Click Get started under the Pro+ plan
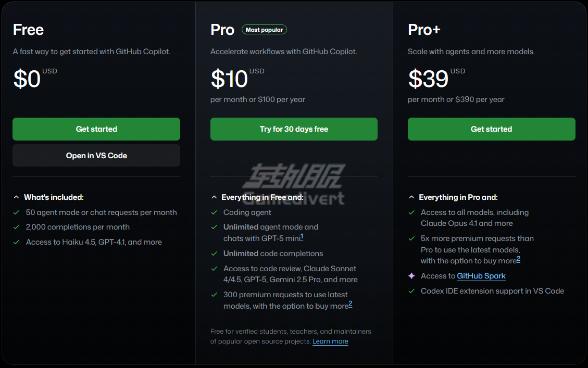Image resolution: width=588 pixels, height=368 pixels. pyautogui.click(x=491, y=129)
